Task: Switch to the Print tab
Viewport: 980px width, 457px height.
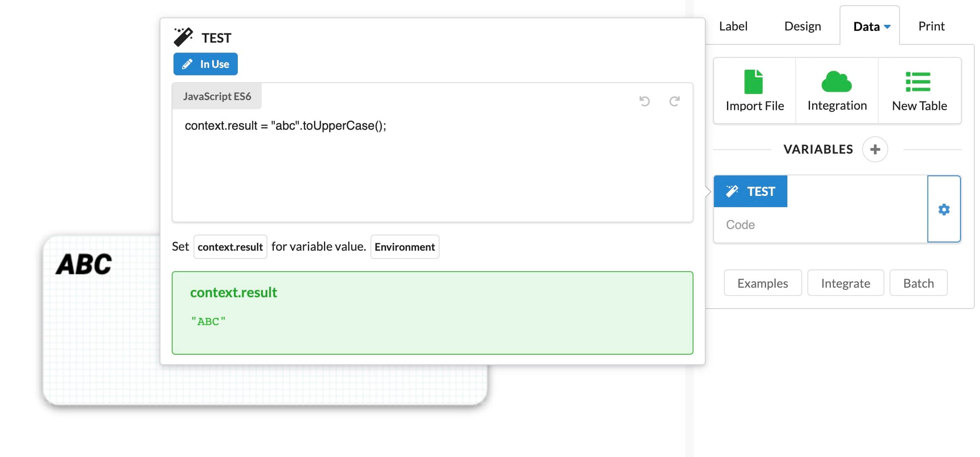Action: point(931,26)
